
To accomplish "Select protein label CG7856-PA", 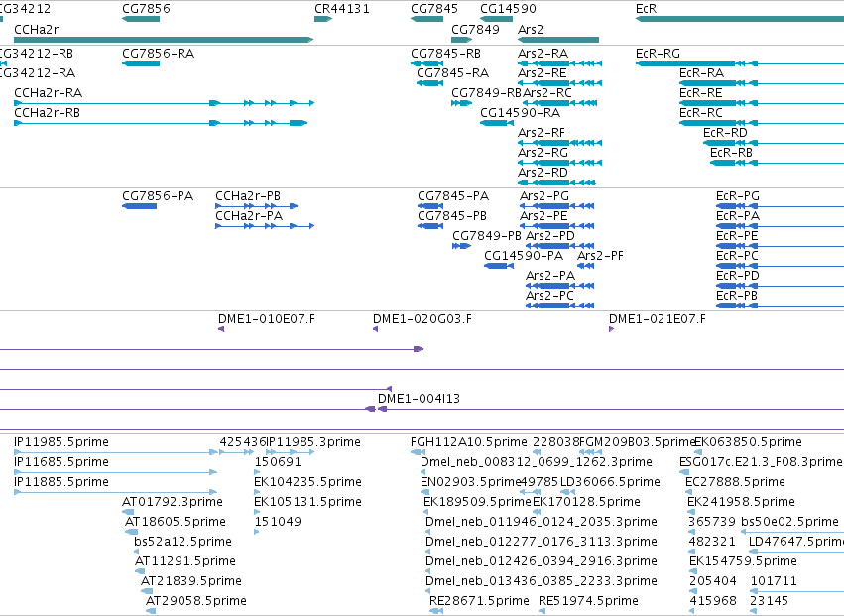I will (158, 196).
